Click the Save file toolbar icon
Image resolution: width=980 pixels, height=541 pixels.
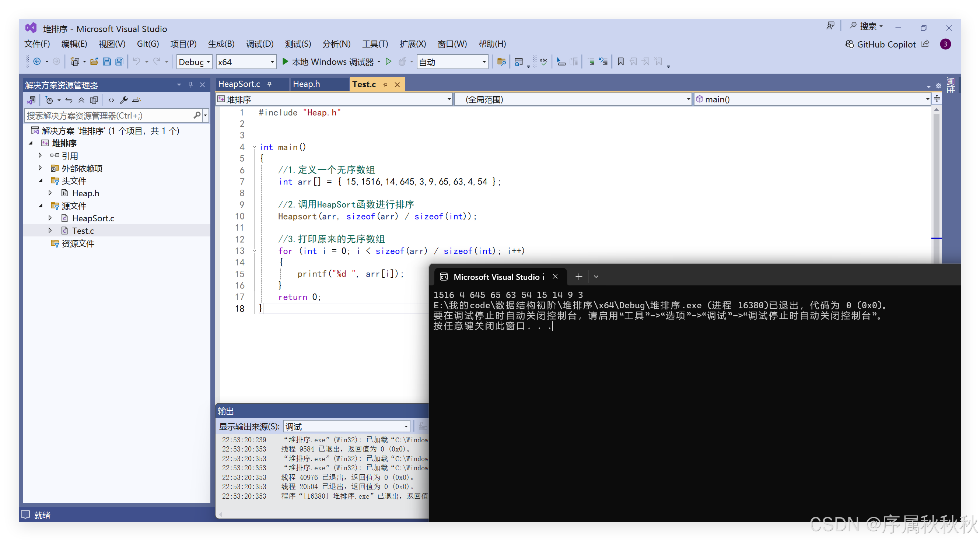[107, 62]
